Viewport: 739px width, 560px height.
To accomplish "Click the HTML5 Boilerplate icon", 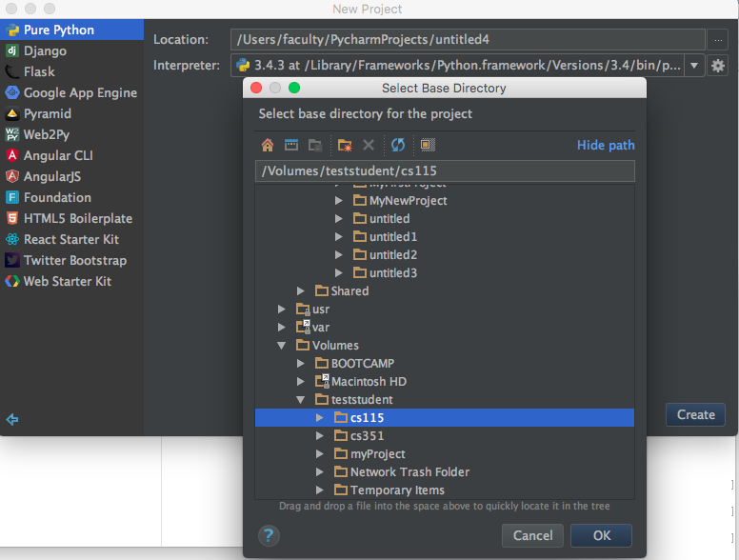I will coord(11,218).
